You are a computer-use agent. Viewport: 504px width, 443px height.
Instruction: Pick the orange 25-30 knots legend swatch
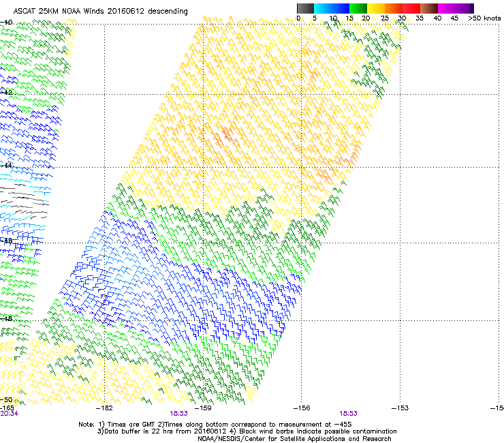(x=394, y=8)
